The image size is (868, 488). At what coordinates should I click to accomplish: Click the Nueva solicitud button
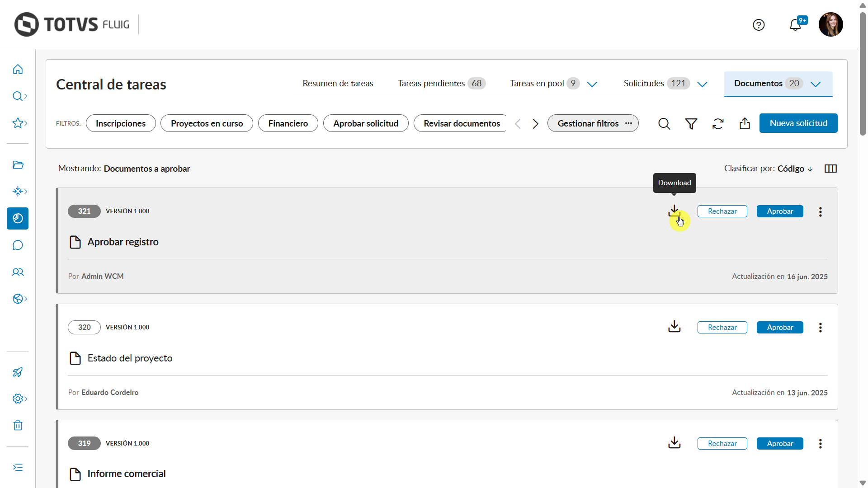point(798,123)
